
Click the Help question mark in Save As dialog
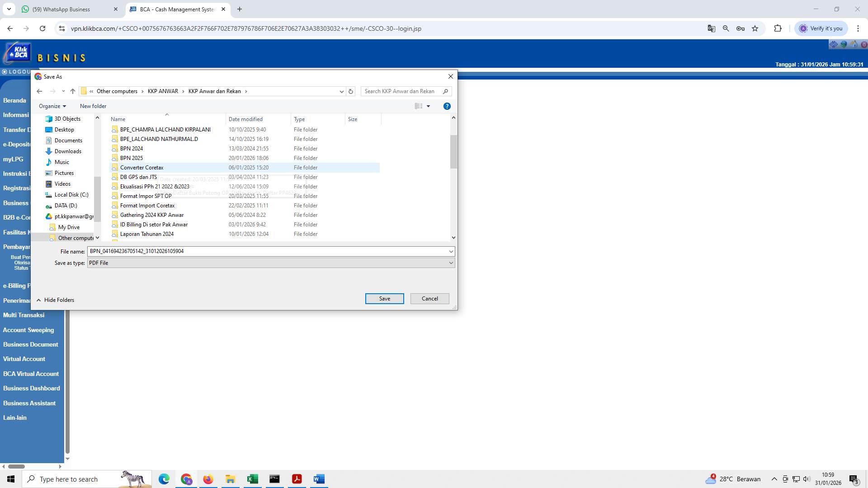tap(447, 106)
